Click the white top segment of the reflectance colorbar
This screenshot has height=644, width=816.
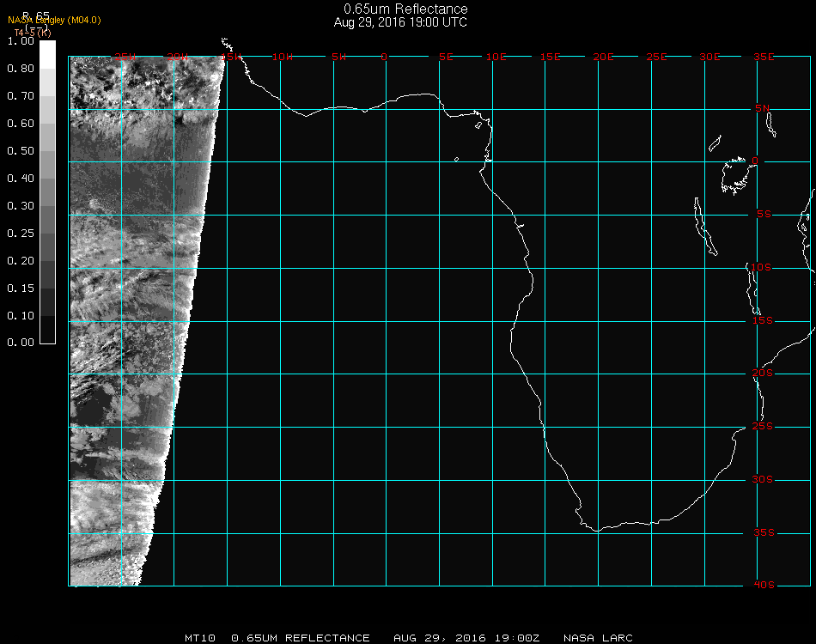pyautogui.click(x=47, y=55)
